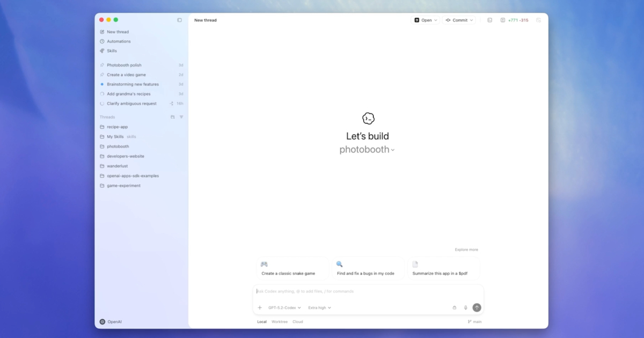Click the plus attach icon
Image resolution: width=644 pixels, height=338 pixels.
(x=260, y=308)
